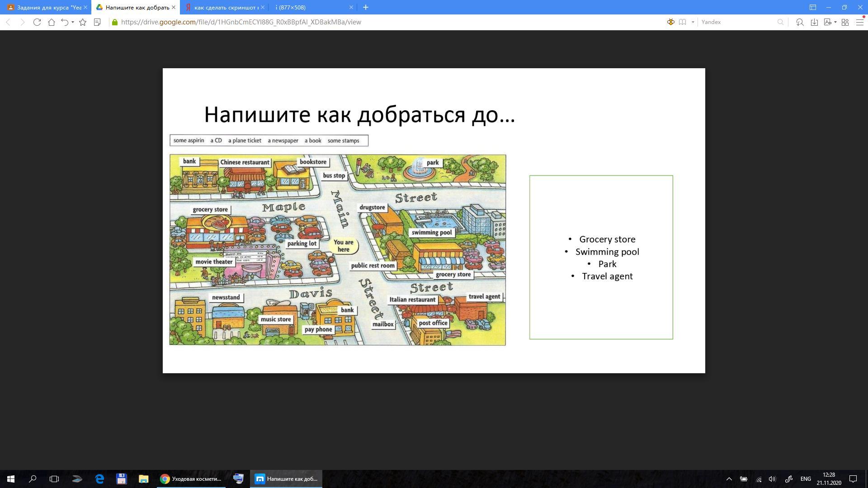Expand the translate tool dropdown arrow
The image size is (868, 488).
tap(835, 22)
